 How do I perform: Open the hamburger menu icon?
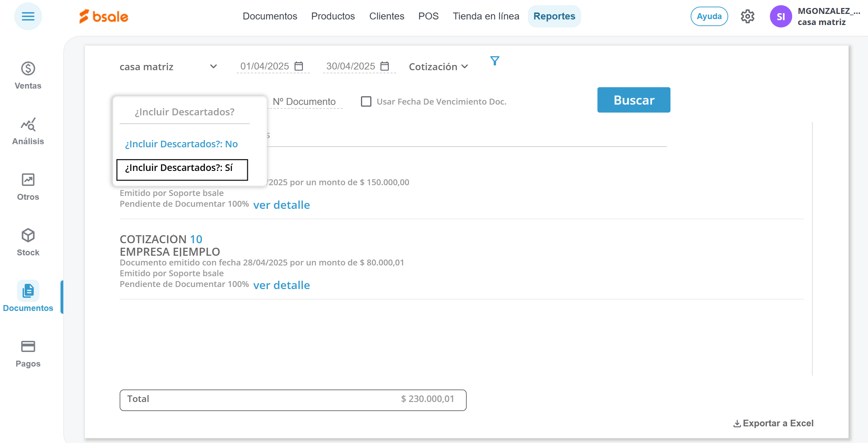[28, 16]
